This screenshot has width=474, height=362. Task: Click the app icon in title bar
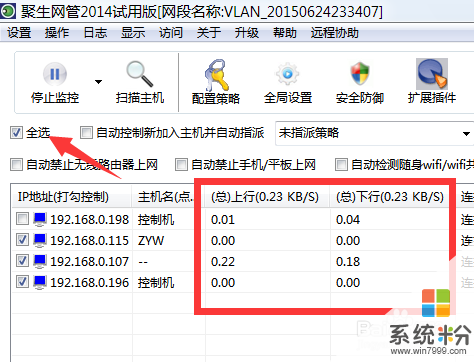pyautogui.click(x=8, y=11)
